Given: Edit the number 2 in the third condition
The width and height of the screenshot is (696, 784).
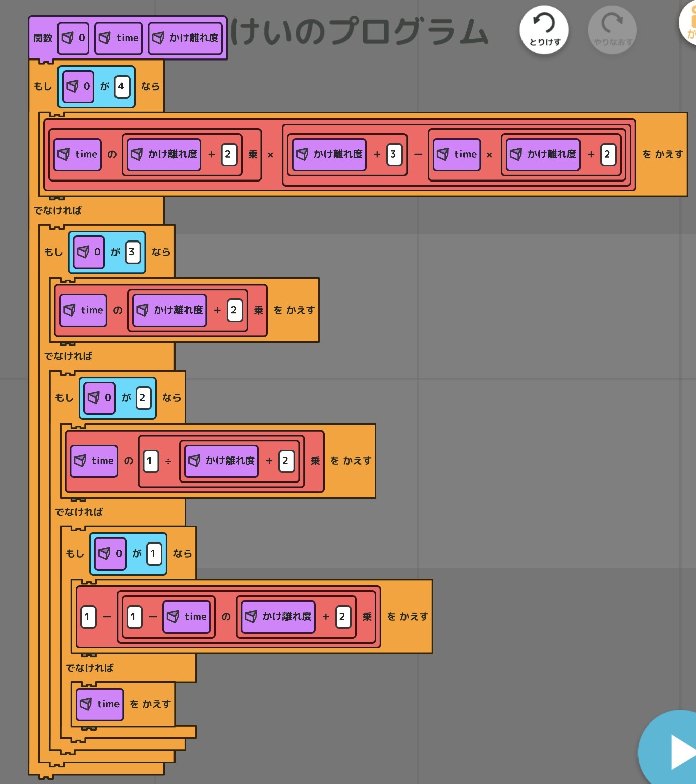Looking at the screenshot, I should [143, 397].
